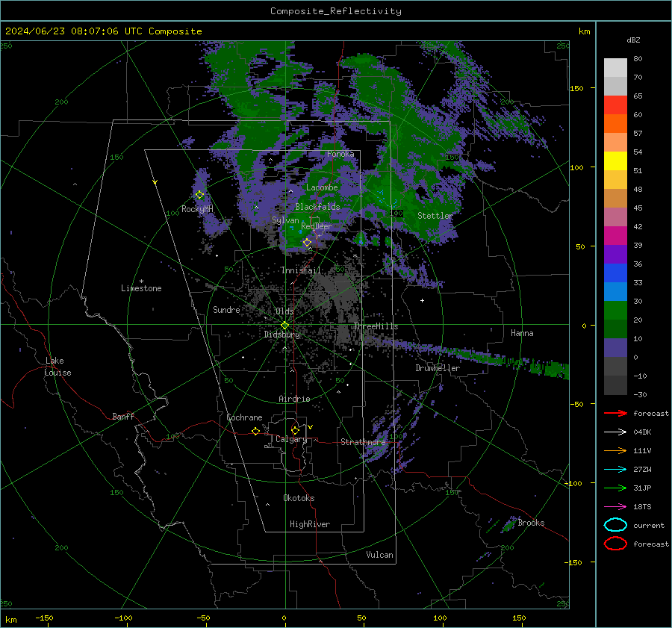Choose the green 31JP arrow legend icon
672x628 pixels.
pyautogui.click(x=615, y=488)
